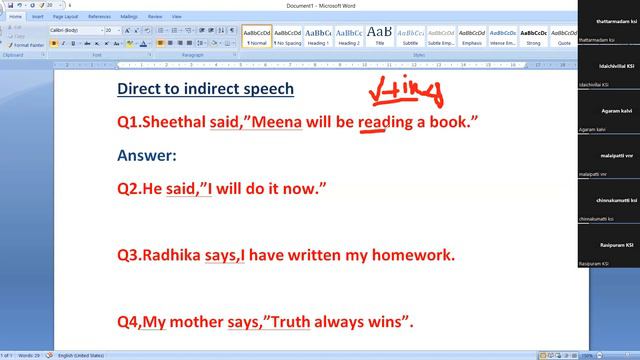Shrink the font size
Image resolution: width=640 pixels, height=360 pixels.
tap(137, 30)
